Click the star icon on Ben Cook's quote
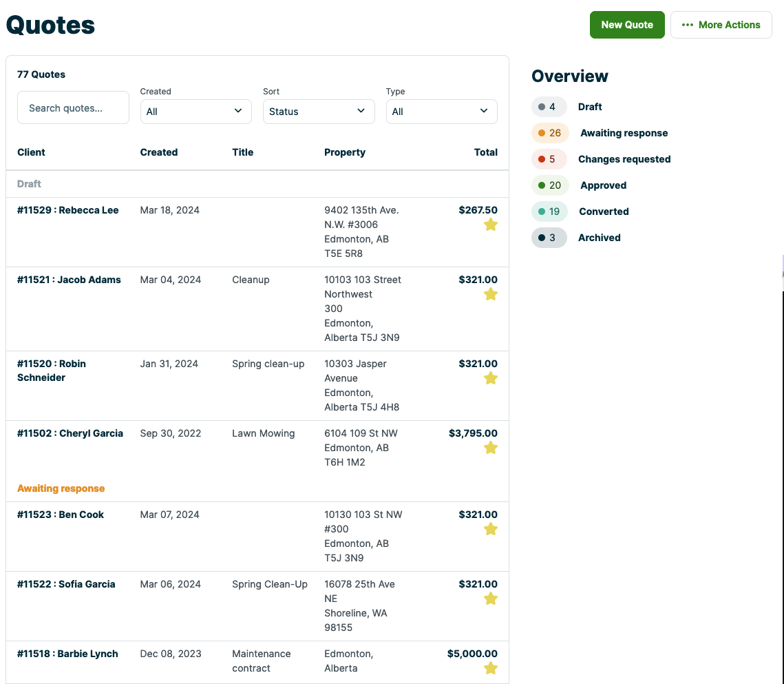 490,529
